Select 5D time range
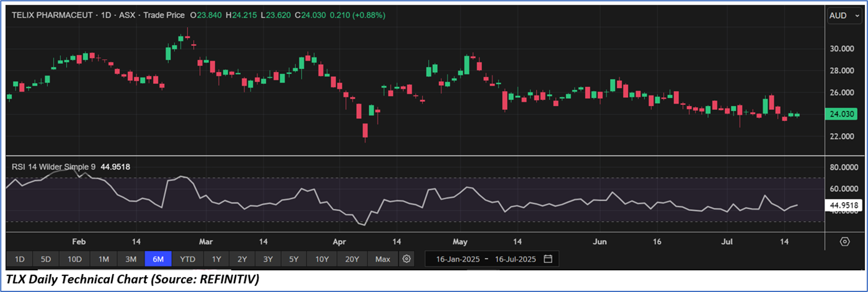The image size is (868, 292). coord(46,259)
